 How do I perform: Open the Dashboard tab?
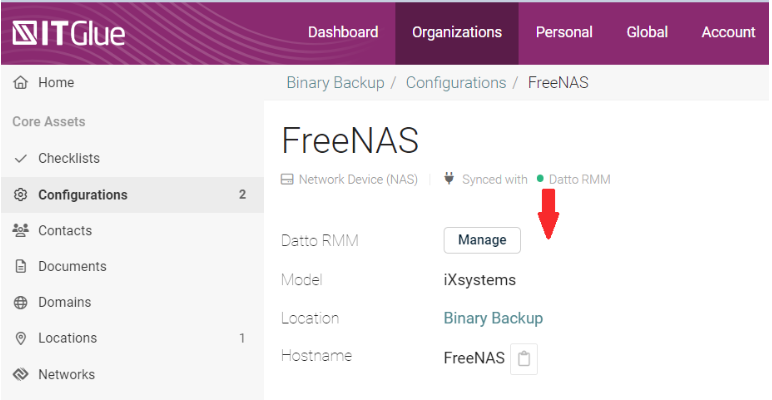(343, 33)
